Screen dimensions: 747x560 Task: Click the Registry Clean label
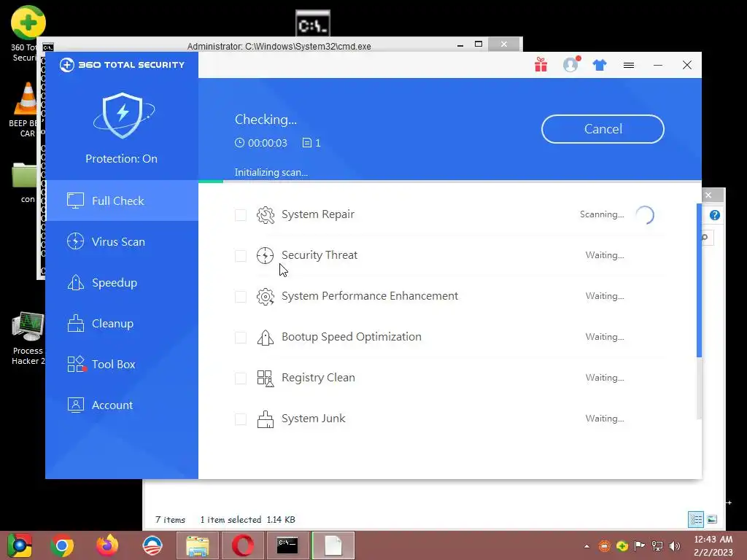[318, 378]
